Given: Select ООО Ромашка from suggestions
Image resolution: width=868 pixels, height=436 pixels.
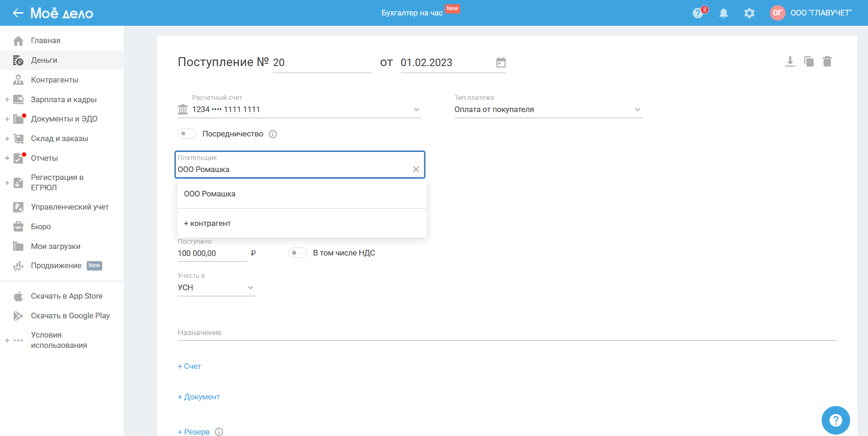Looking at the screenshot, I should point(210,194).
